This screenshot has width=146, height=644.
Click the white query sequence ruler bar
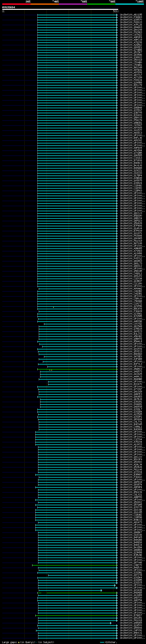pyautogui.click(x=60, y=9)
